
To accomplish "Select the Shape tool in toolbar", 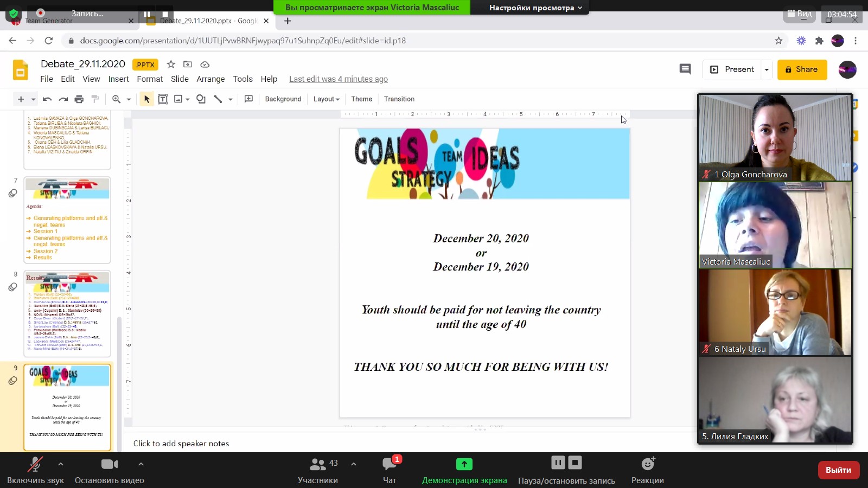I will [x=201, y=99].
